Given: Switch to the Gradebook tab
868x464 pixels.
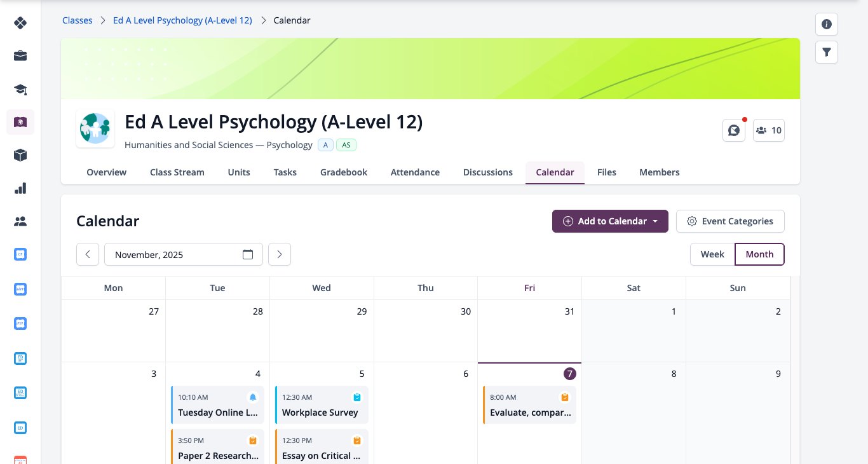Looking at the screenshot, I should 344,172.
